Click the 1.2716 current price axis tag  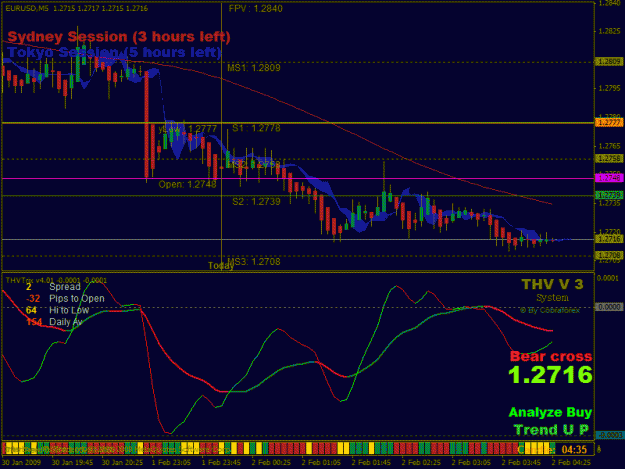[x=609, y=239]
